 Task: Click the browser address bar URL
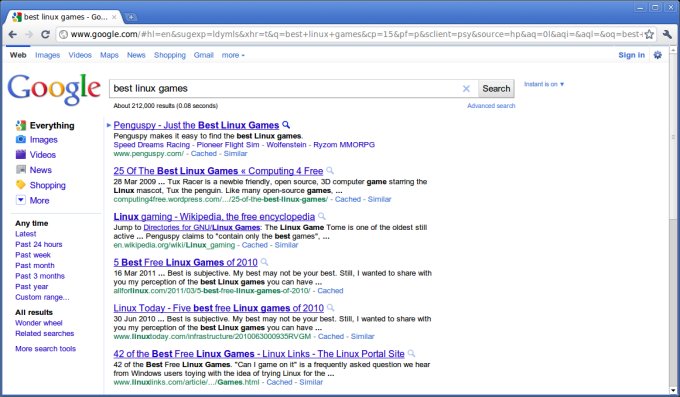[356, 34]
